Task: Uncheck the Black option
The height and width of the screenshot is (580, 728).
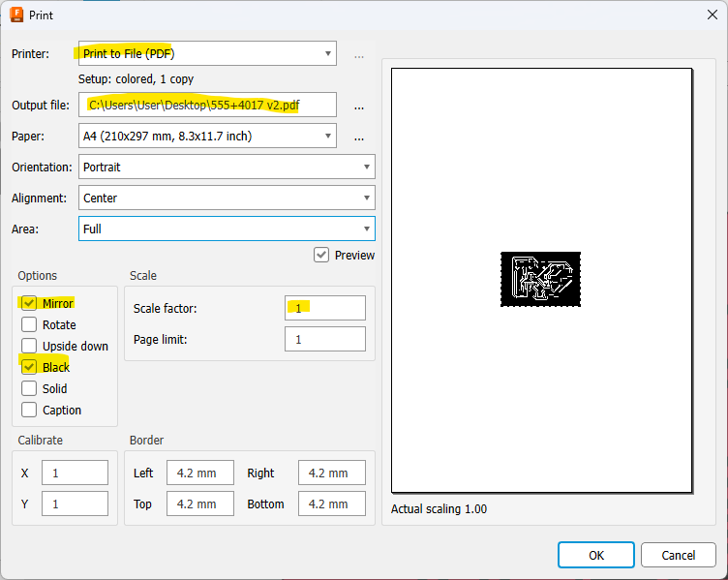Action: (29, 368)
